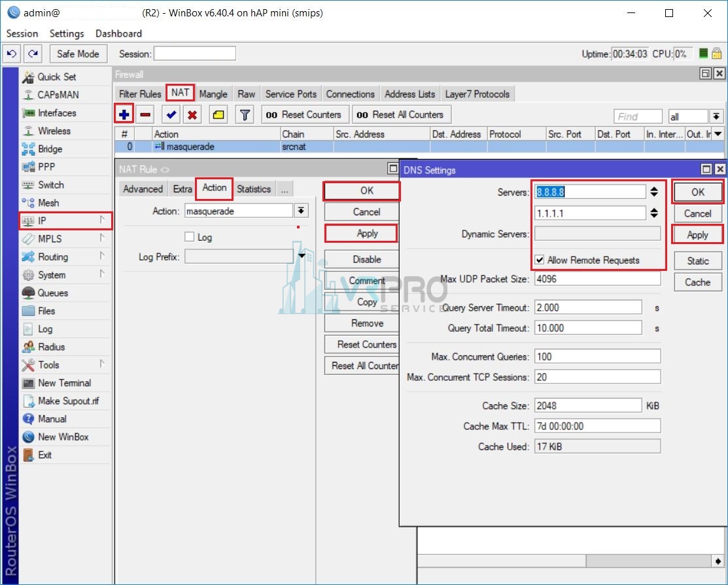Click Make Supout.rif in sidebar
Screen dimensions: 728x585
click(65, 401)
